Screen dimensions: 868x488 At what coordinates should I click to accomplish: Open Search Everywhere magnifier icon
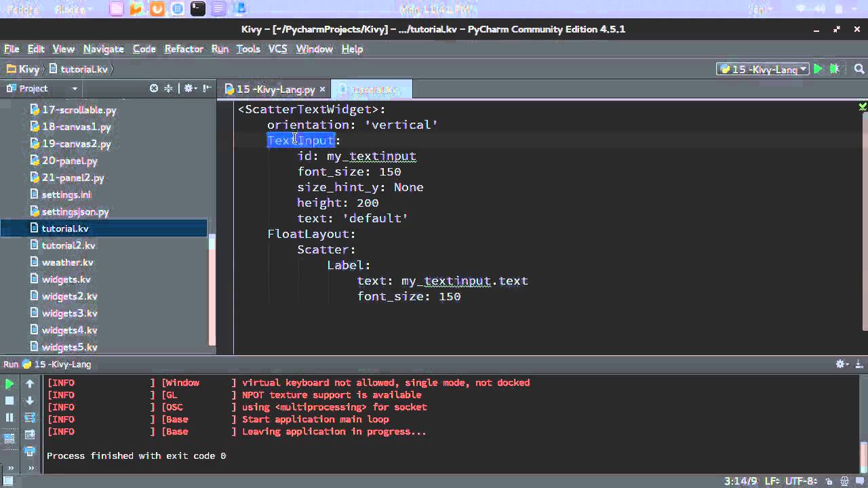(x=859, y=69)
